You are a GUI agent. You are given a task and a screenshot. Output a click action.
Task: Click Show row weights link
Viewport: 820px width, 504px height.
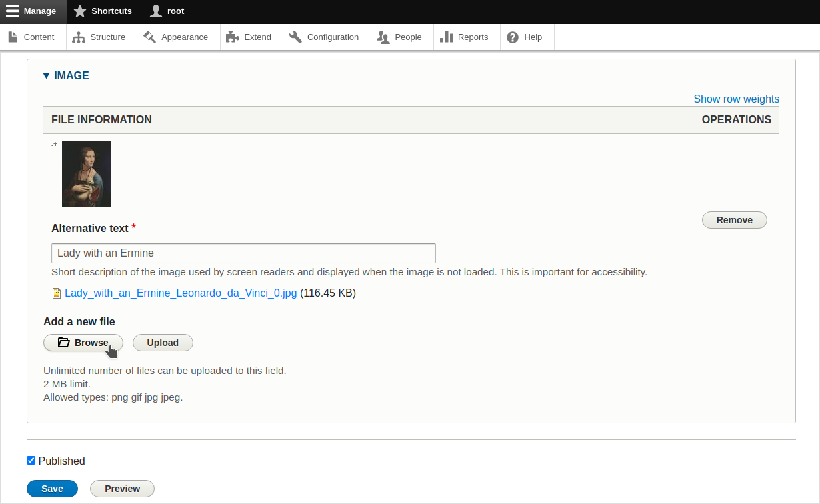coord(736,99)
